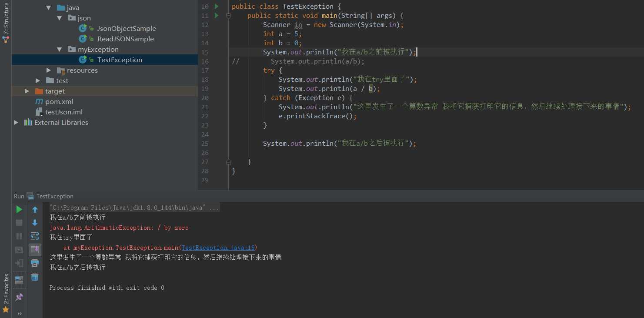Viewport: 644px width, 318px height.
Task: Click 'catch (Exception e)' in editor
Action: pyautogui.click(x=312, y=98)
